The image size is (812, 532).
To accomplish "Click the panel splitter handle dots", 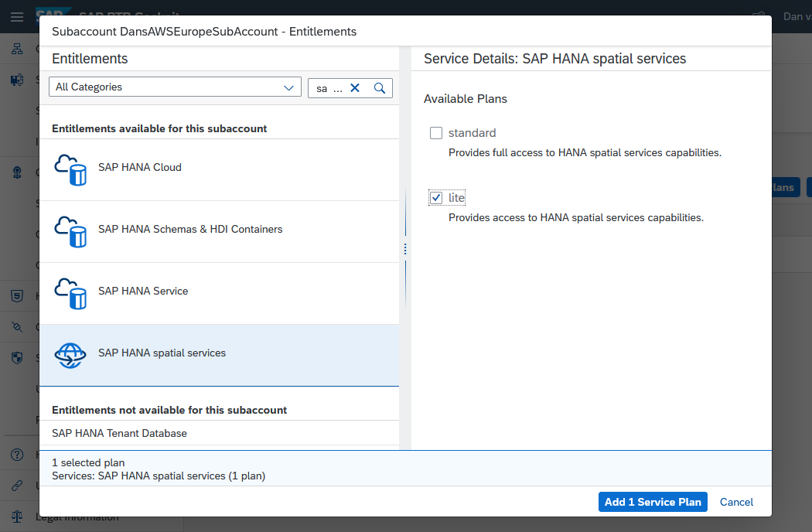I will (405, 250).
